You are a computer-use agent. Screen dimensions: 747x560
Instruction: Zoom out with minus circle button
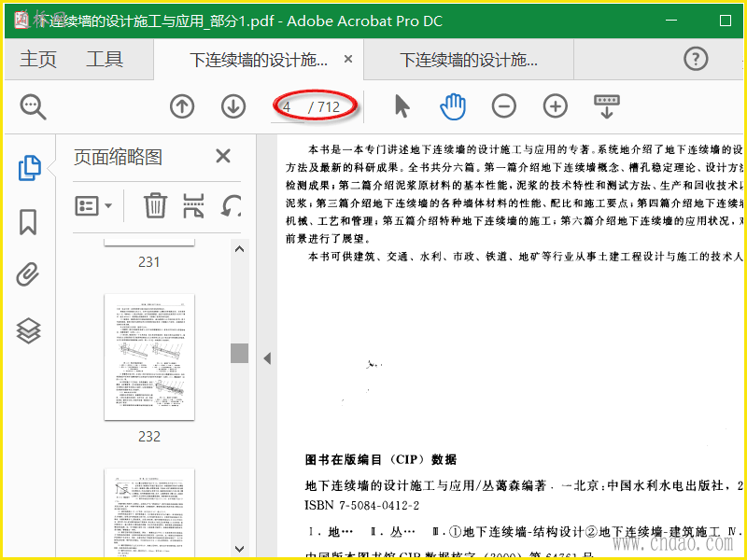[x=504, y=105]
